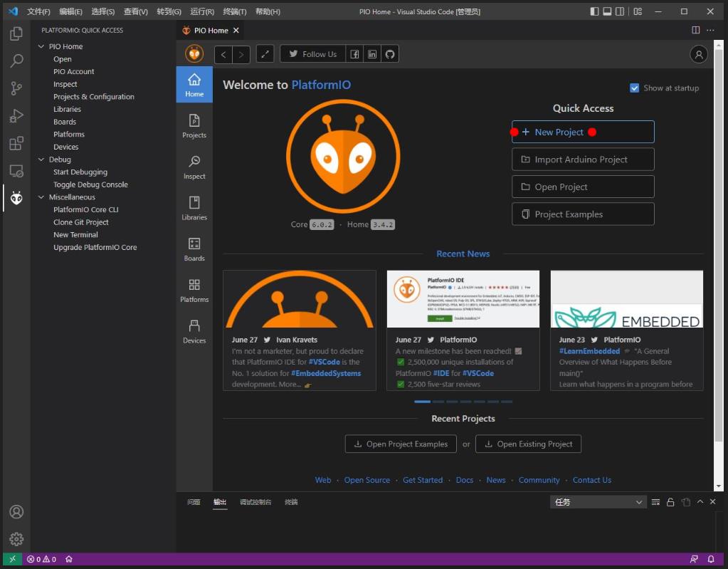Image resolution: width=728 pixels, height=569 pixels.
Task: Switch to the 问题 panel tab
Action: [194, 502]
